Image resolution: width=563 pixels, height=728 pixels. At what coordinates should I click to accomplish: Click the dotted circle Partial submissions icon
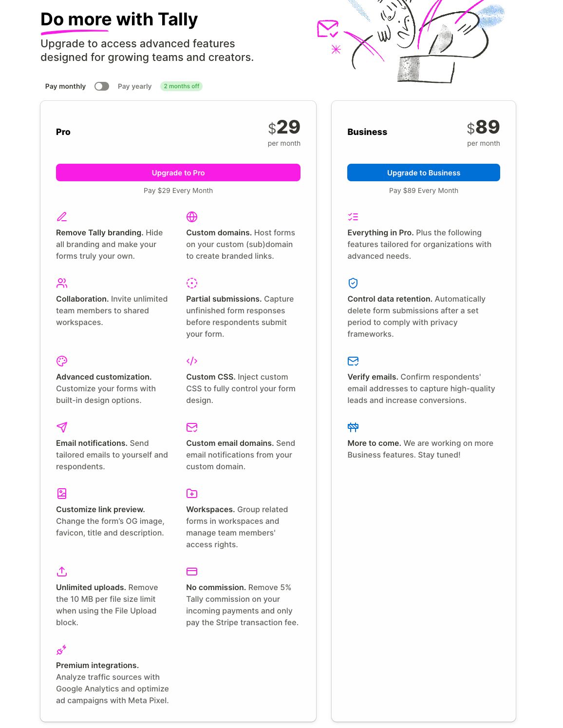point(192,283)
